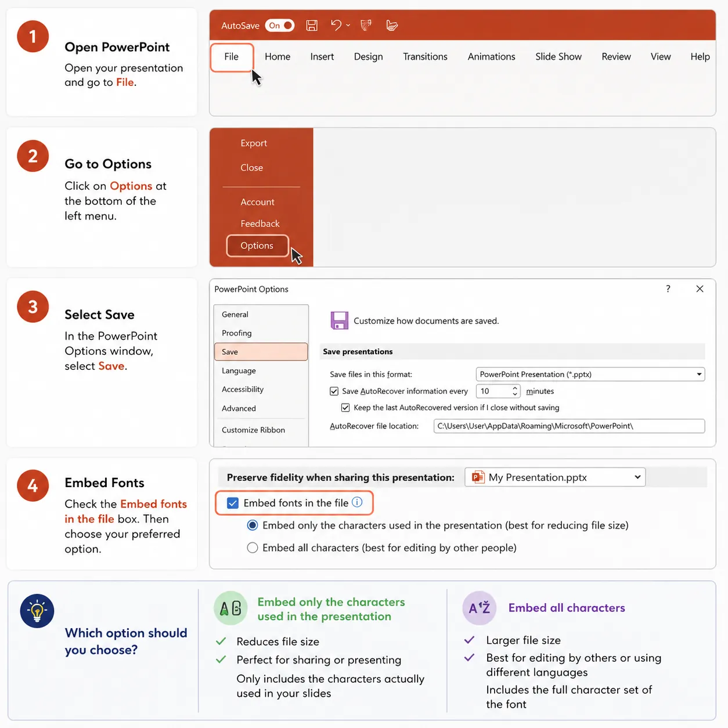This screenshot has height=728, width=728.
Task: Select General in the options category list
Action: 261,314
